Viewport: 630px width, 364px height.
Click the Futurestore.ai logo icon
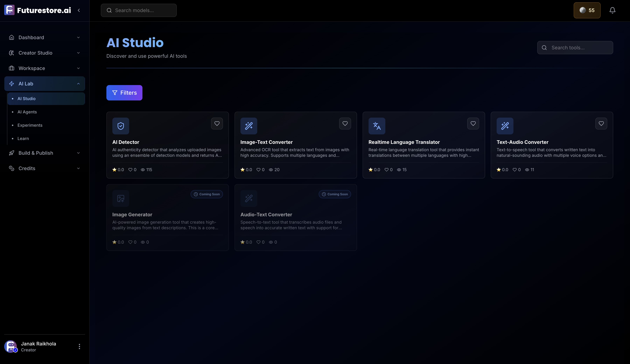[x=9, y=10]
